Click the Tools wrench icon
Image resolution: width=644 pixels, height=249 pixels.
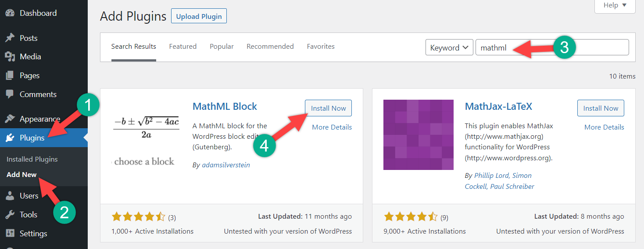(x=10, y=215)
